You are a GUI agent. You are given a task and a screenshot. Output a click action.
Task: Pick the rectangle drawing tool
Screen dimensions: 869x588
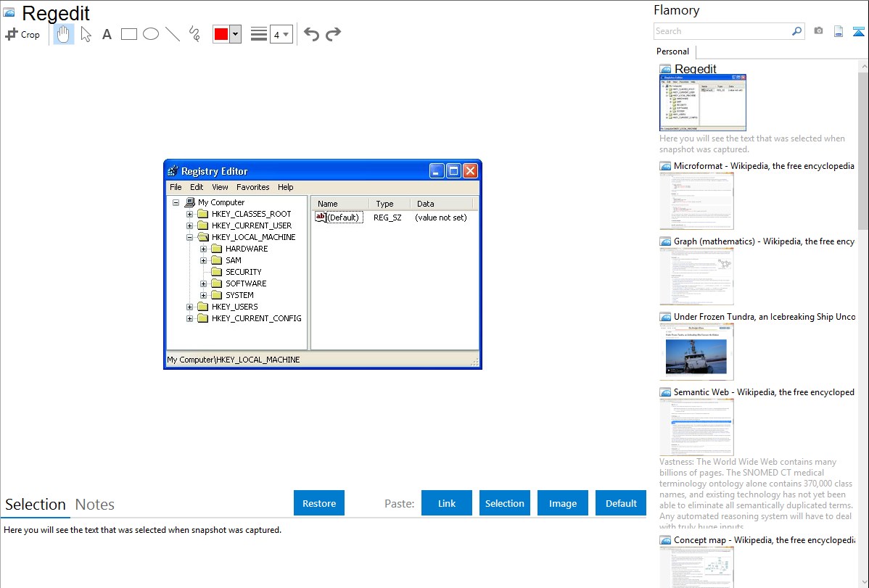tap(128, 34)
